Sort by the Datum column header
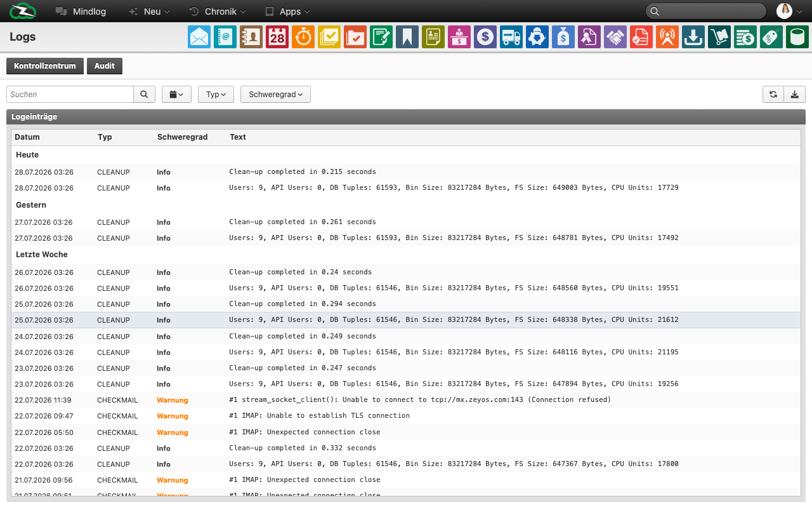This screenshot has height=508, width=812. point(27,137)
